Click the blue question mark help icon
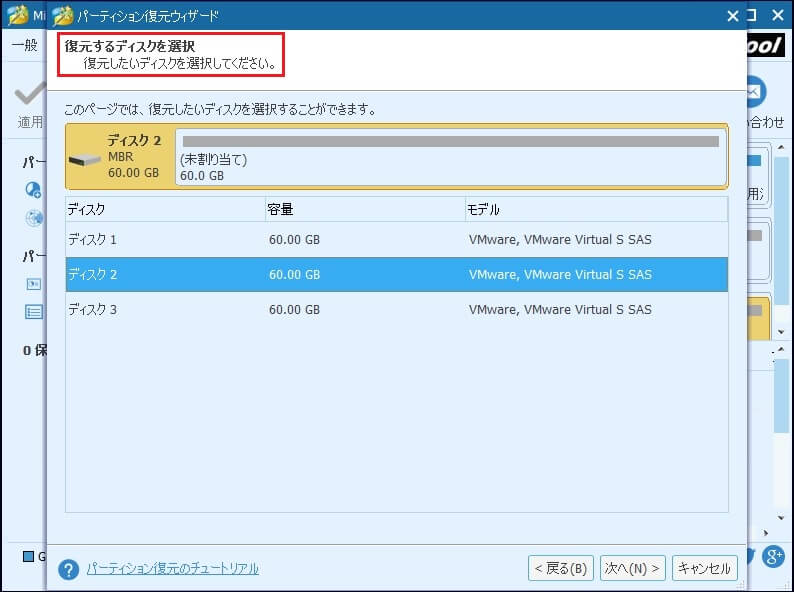Screen dimensions: 794x592 click(68, 569)
